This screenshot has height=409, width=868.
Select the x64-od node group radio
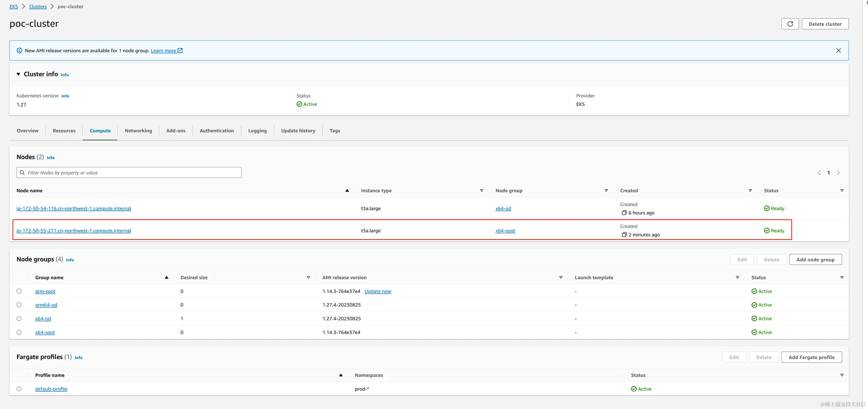click(19, 319)
